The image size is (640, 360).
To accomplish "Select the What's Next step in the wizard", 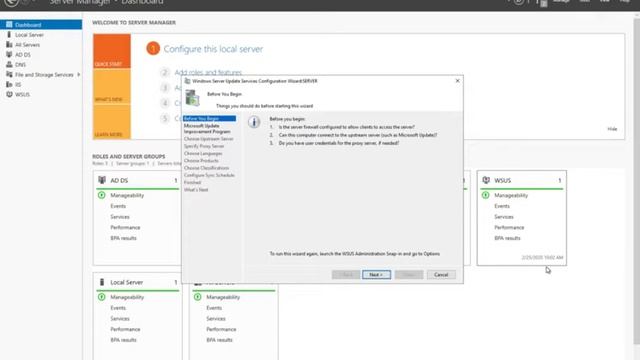I will 196,190.
